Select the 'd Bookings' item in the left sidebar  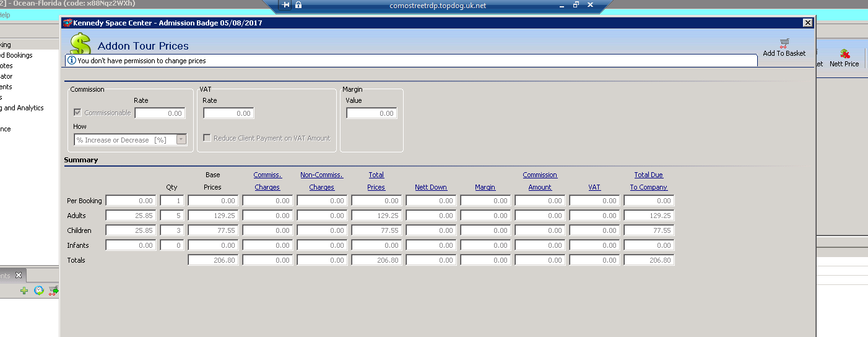coord(17,55)
